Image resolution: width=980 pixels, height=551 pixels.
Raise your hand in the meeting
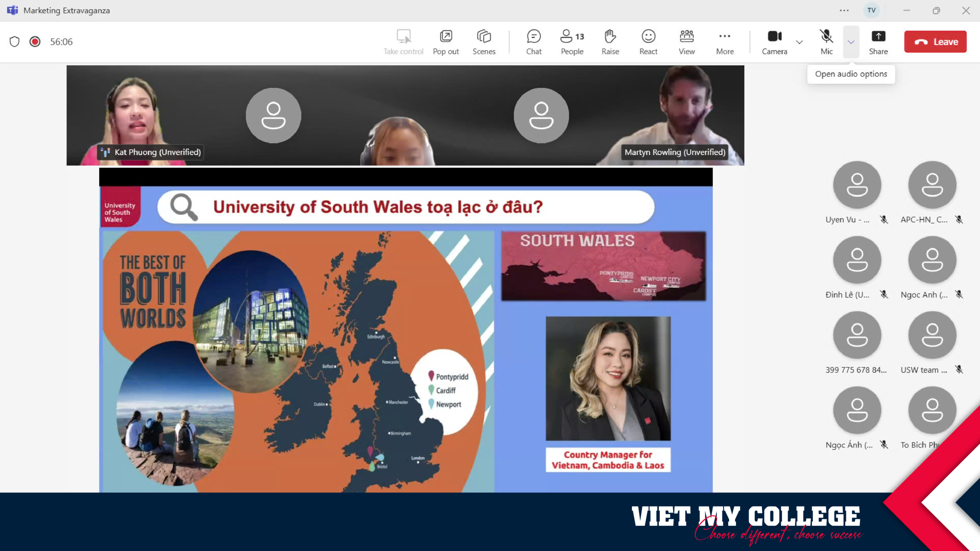(610, 42)
